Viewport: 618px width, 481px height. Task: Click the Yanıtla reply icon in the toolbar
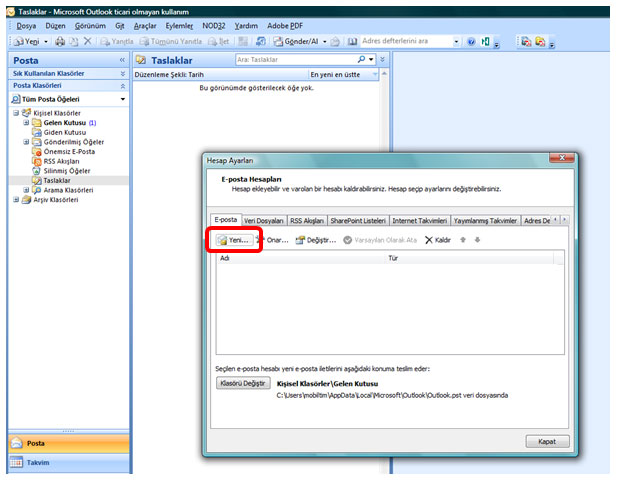click(117, 41)
